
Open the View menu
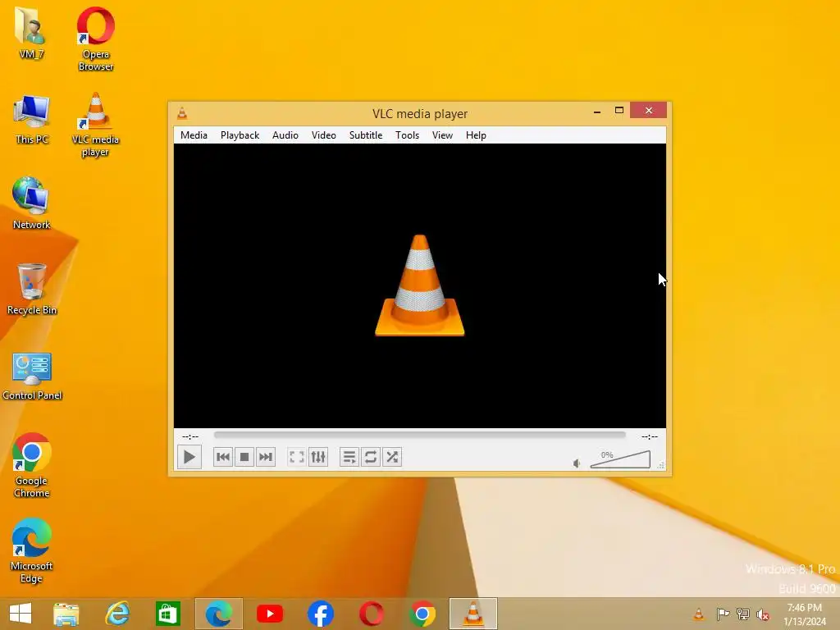(442, 135)
